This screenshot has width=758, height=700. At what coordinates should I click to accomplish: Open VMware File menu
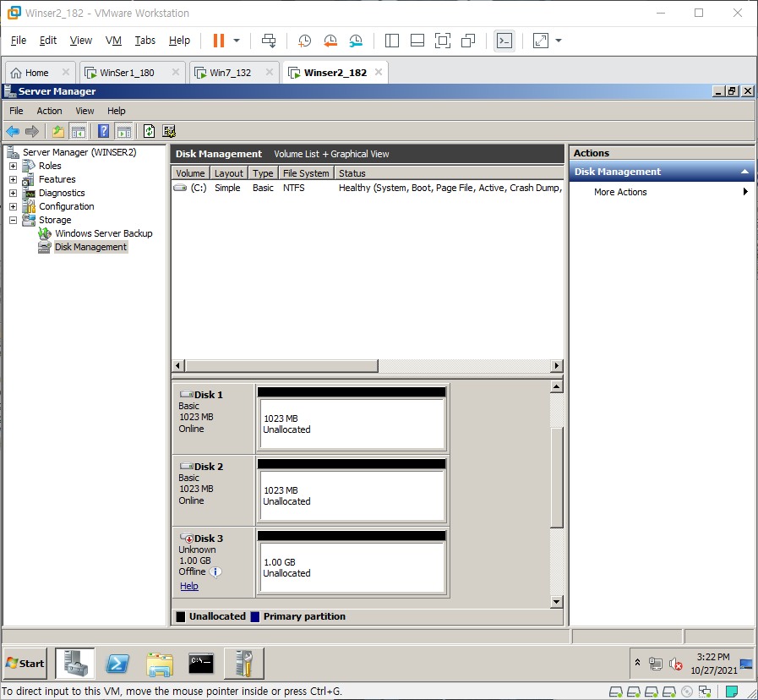(x=19, y=41)
